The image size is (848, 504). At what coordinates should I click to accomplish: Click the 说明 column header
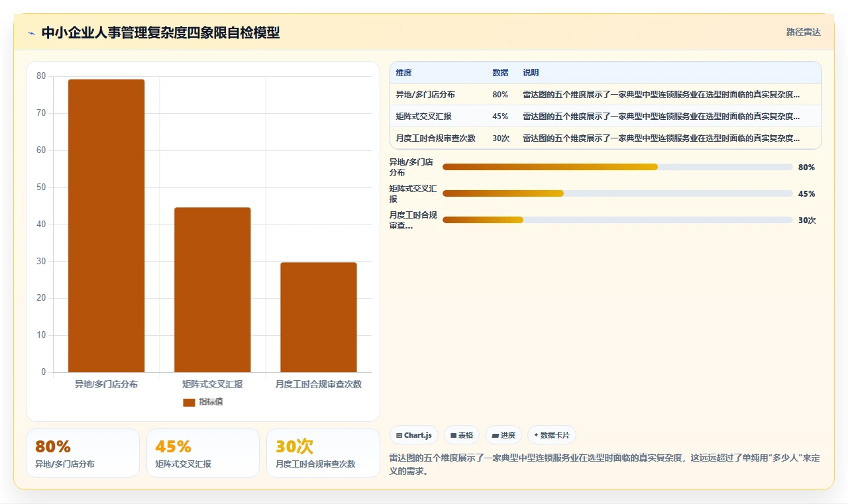(531, 73)
